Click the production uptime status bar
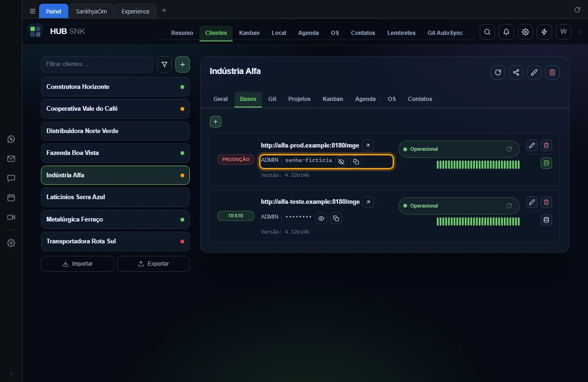Screen dimensions: 588x382 pyautogui.click(x=478, y=165)
